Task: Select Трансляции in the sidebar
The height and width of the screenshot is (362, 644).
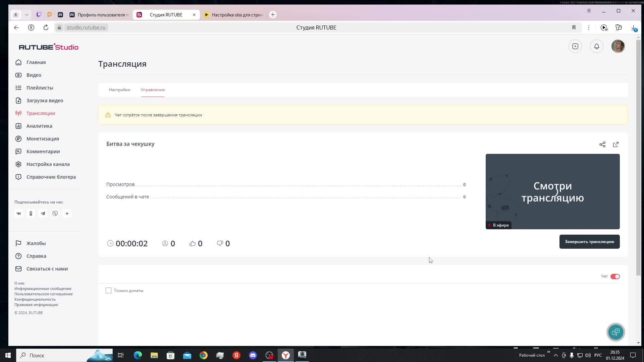Action: [41, 113]
